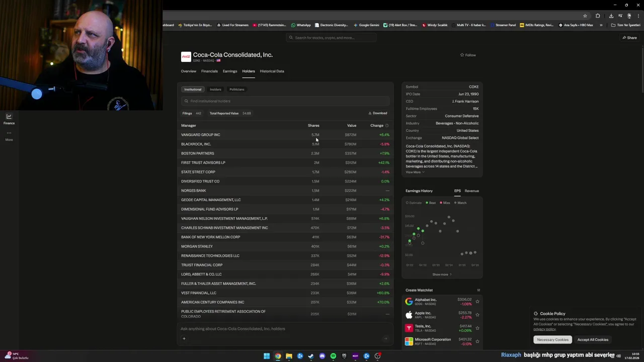Sort by the Shares column header
Screen dimensions: 644x362
[313, 126]
